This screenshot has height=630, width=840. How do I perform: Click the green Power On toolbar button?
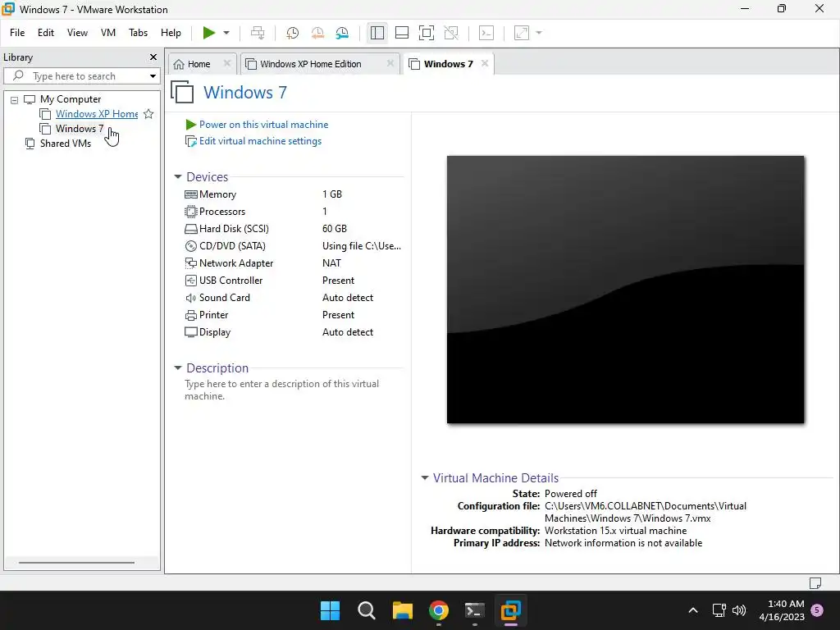tap(209, 33)
